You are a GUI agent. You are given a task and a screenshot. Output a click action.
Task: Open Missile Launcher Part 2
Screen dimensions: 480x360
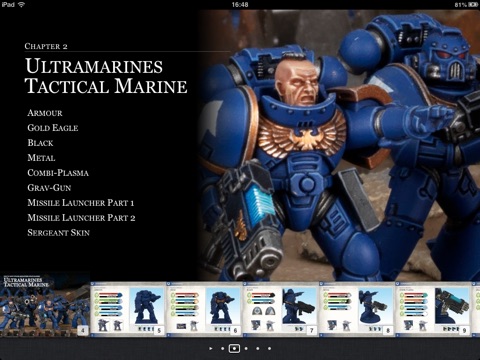(x=81, y=218)
